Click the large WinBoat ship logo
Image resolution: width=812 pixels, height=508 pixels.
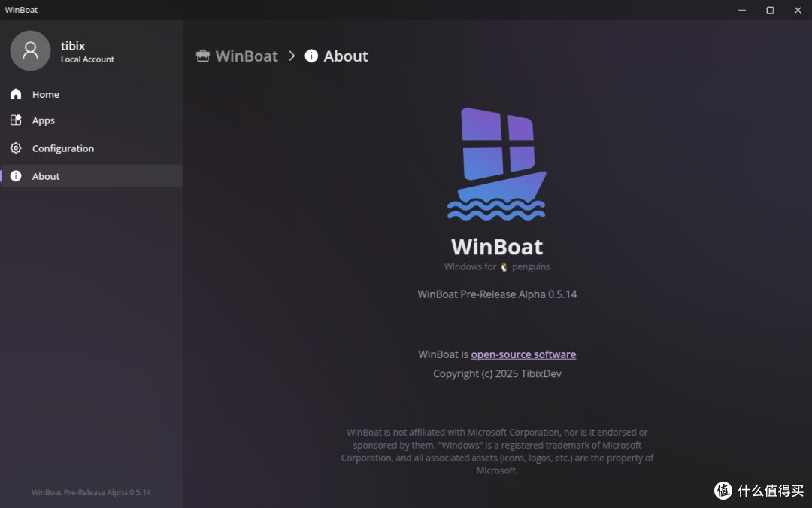click(497, 164)
